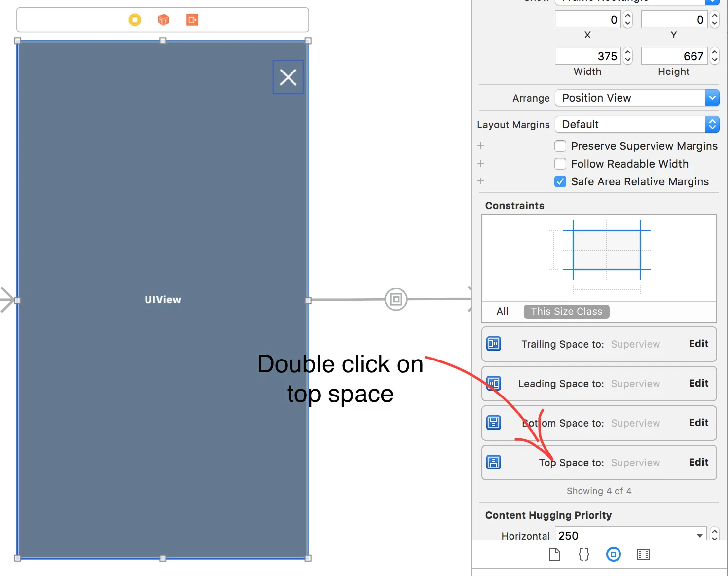Click the Bottom Space constraint icon
This screenshot has width=728, height=576.
coord(494,423)
